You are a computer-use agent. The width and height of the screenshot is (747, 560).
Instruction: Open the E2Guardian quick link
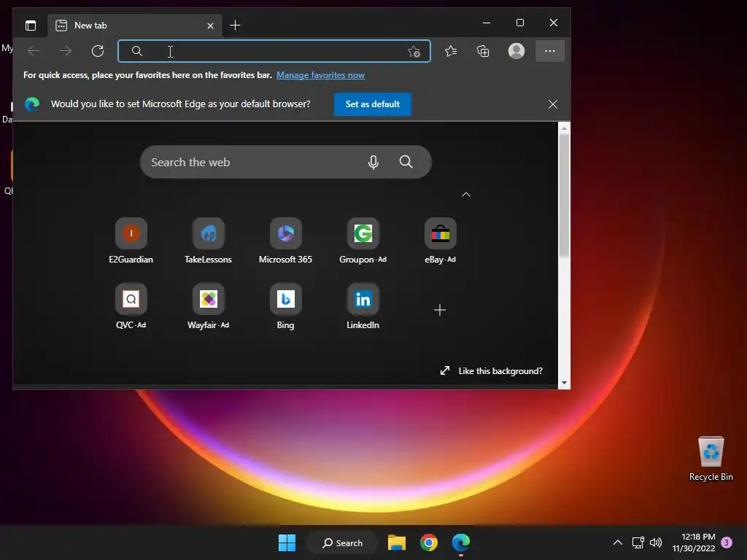(x=131, y=241)
